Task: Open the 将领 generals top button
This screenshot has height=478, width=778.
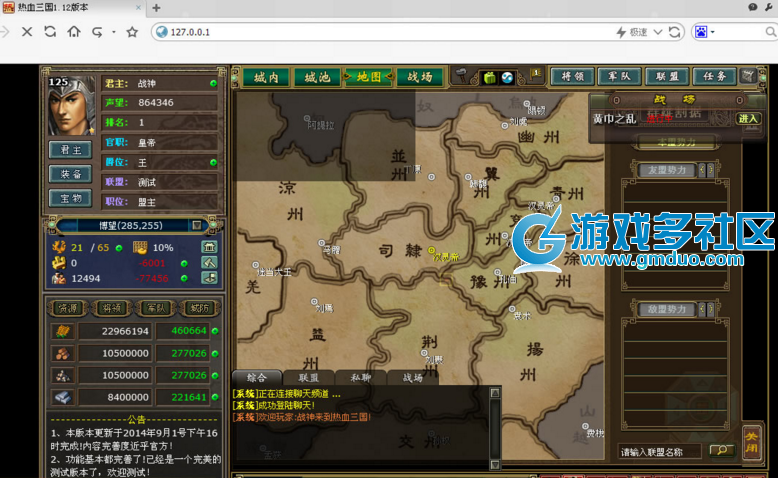Action: click(573, 76)
